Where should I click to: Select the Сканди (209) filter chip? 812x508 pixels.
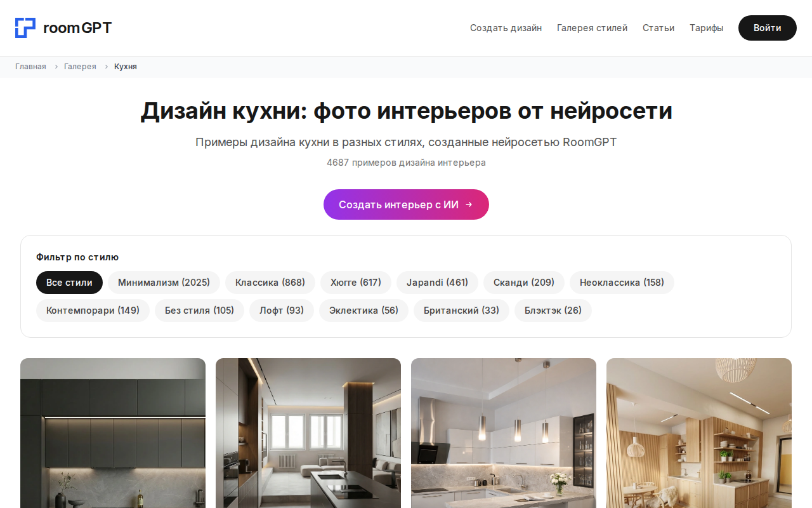(523, 282)
